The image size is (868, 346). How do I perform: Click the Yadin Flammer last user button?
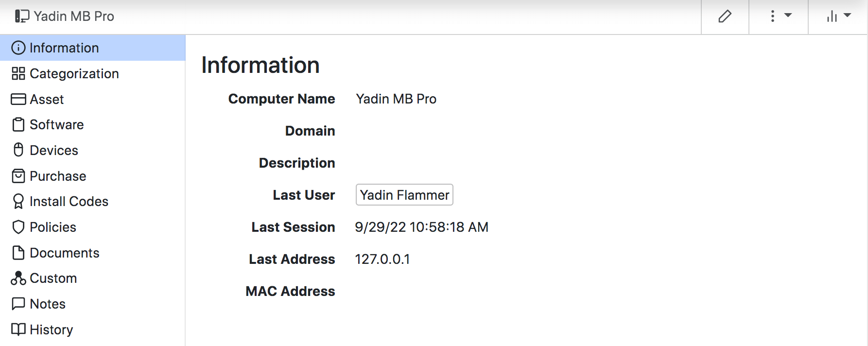[404, 195]
